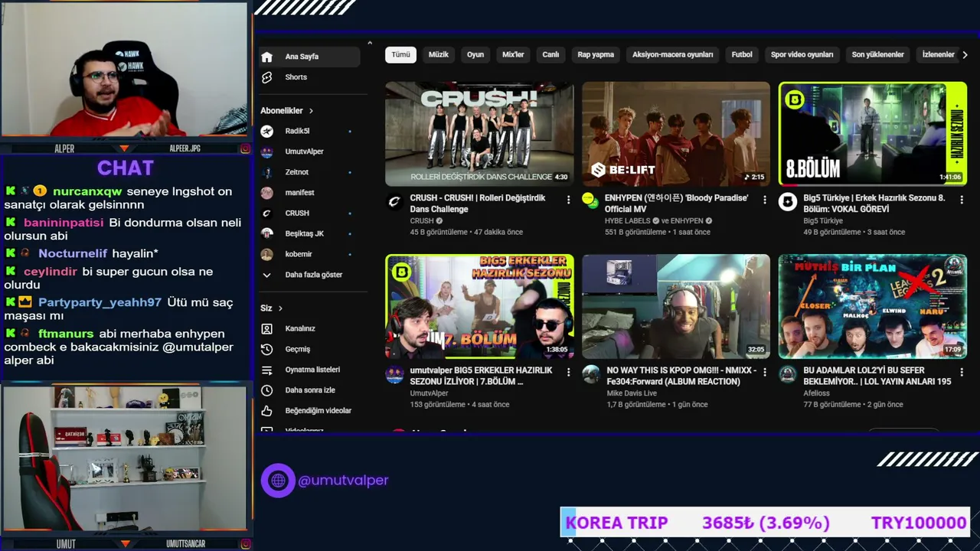
Task: Open Daha sonra izle list
Action: click(x=309, y=390)
